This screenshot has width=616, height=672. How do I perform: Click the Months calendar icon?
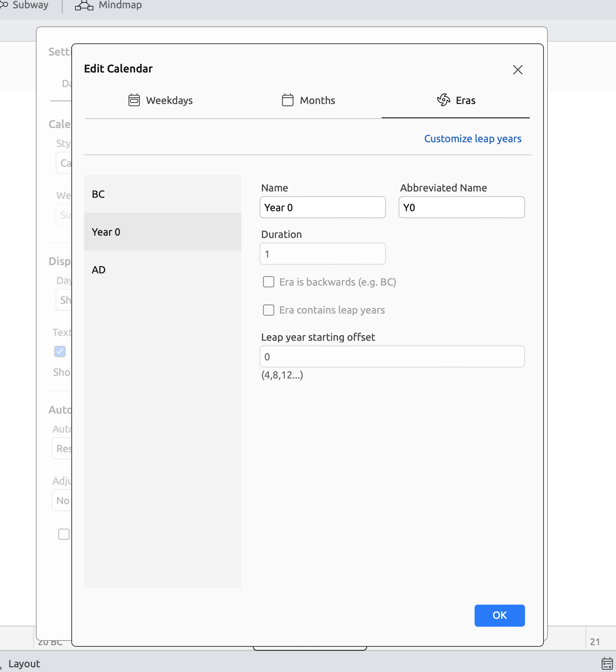(288, 100)
